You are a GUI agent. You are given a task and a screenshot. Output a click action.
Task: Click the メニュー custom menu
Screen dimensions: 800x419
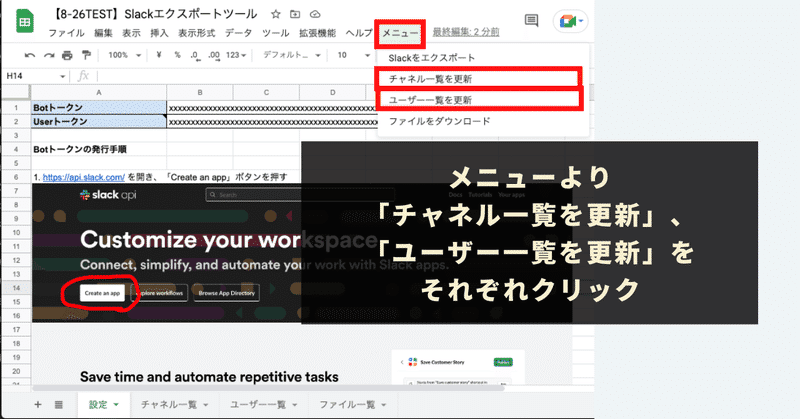click(x=399, y=33)
